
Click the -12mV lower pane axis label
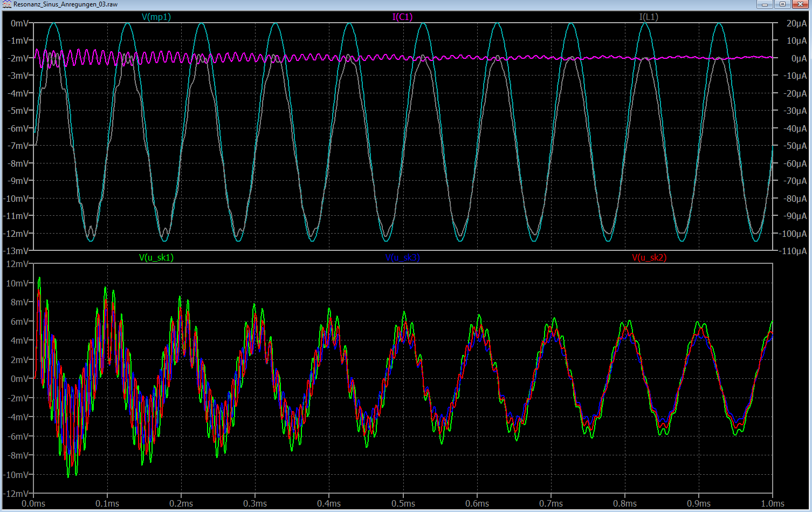[17, 494]
